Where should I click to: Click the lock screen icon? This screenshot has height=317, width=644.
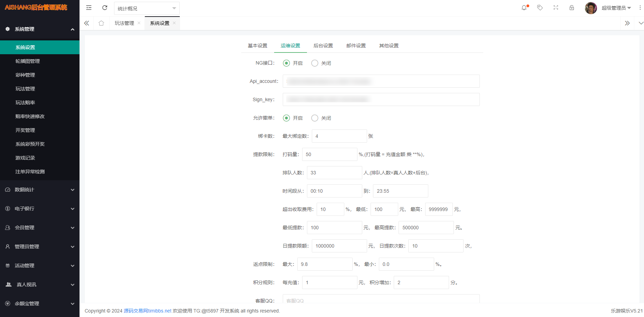pos(571,8)
